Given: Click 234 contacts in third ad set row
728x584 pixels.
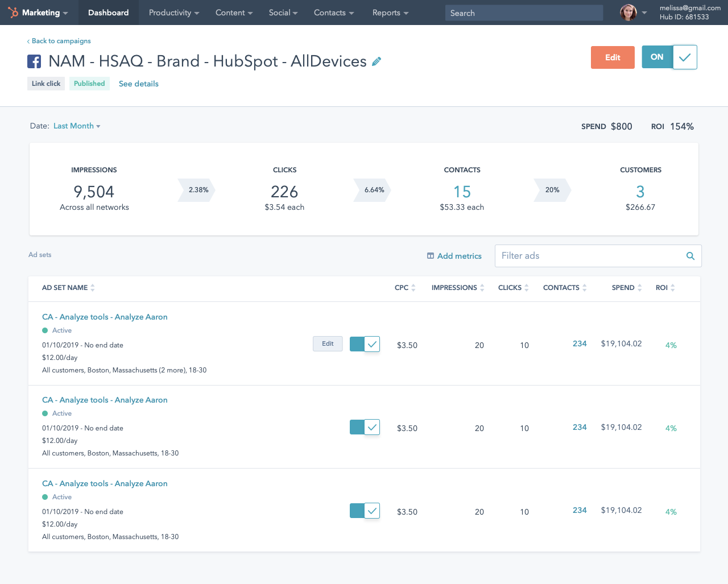Looking at the screenshot, I should tap(580, 510).
